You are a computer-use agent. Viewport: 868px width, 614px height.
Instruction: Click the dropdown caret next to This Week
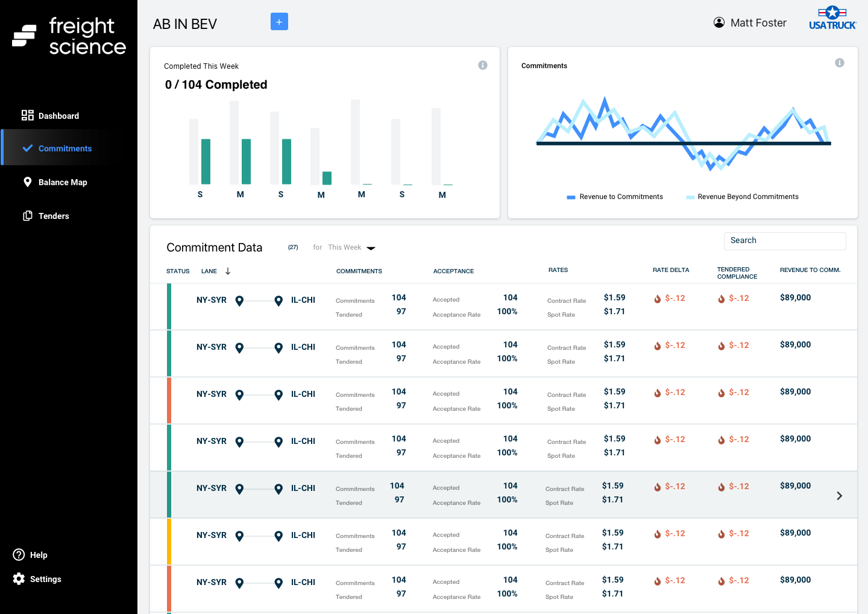point(371,248)
